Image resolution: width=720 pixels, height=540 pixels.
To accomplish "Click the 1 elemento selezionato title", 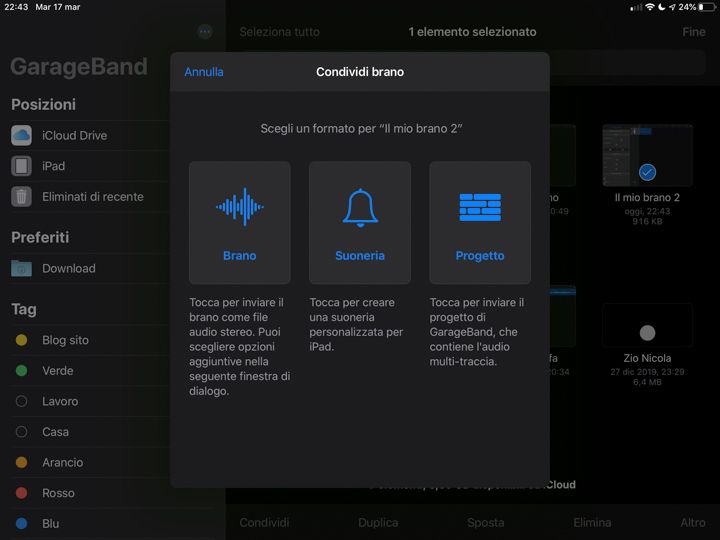I will click(472, 32).
